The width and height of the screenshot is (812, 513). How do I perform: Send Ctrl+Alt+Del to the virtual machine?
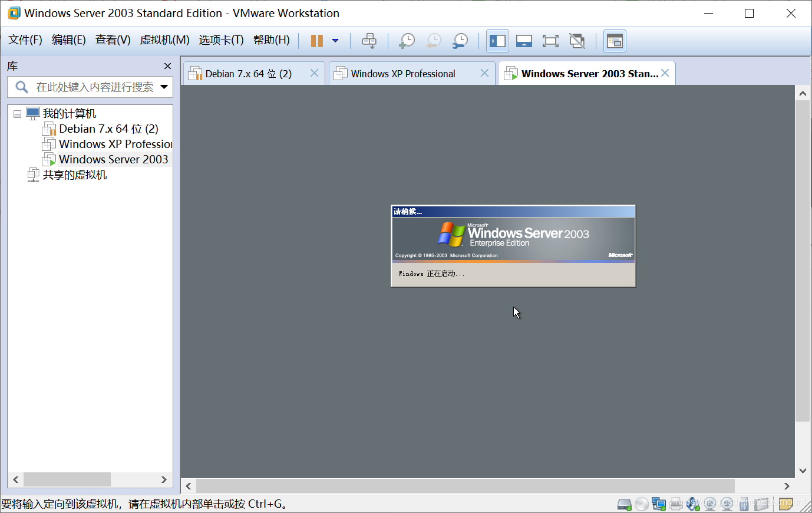(369, 41)
